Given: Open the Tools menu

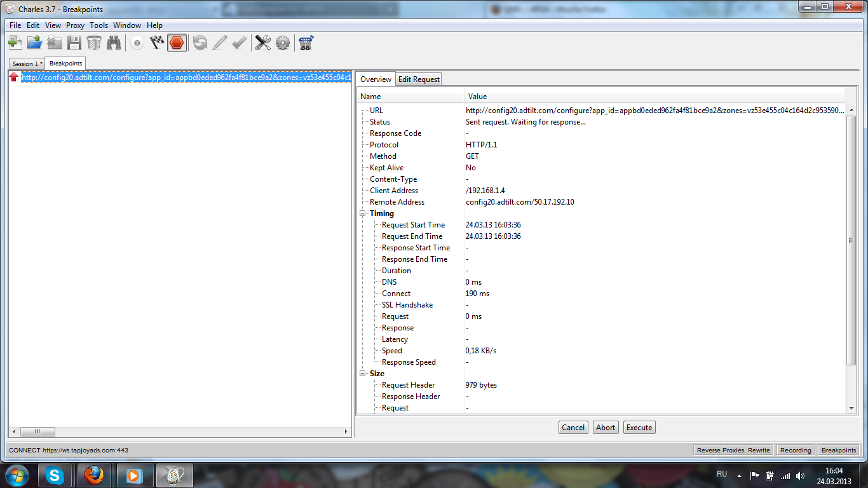Looking at the screenshot, I should [x=99, y=25].
